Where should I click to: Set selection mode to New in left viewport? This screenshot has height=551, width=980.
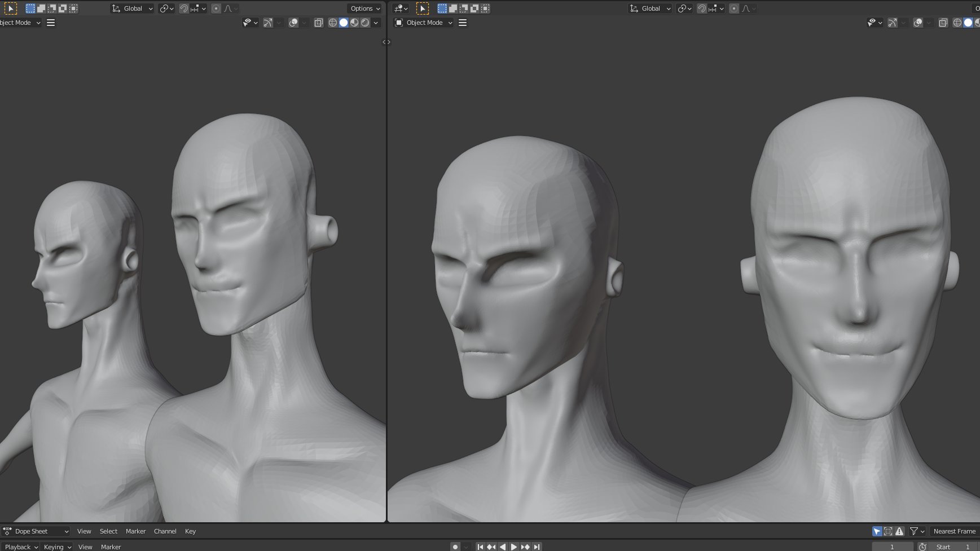click(x=30, y=8)
